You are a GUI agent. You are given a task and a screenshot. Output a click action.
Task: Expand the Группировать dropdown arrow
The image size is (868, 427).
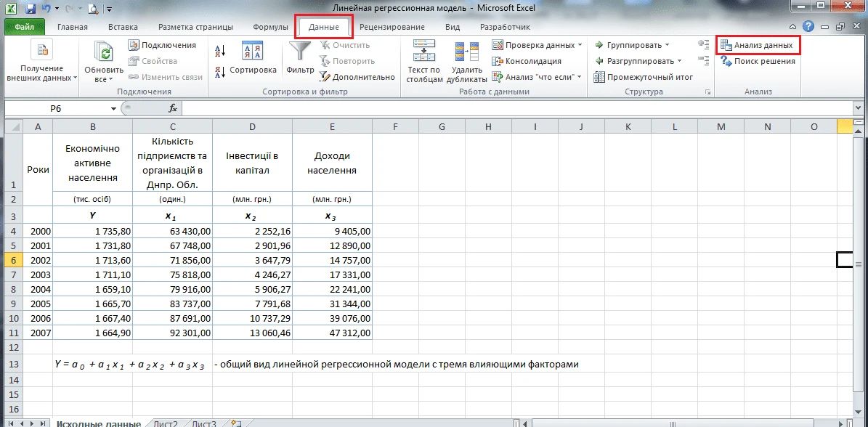click(x=668, y=45)
